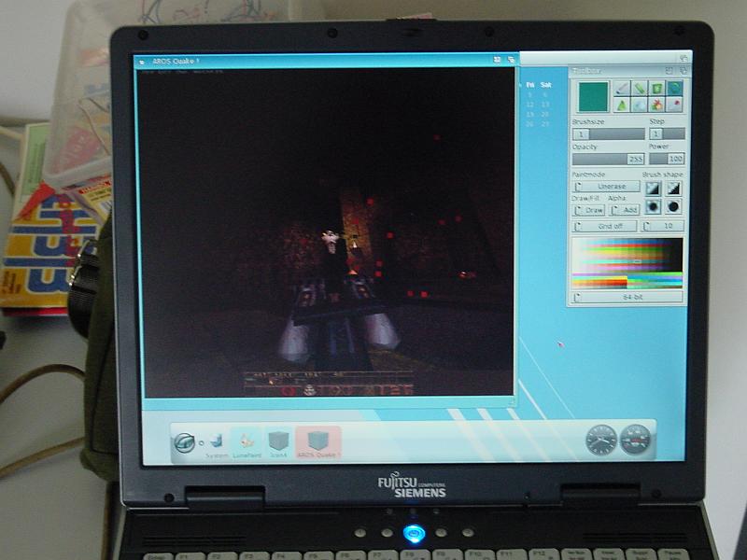Click the Fri column header in calendar
747x560 pixels.
pyautogui.click(x=530, y=85)
